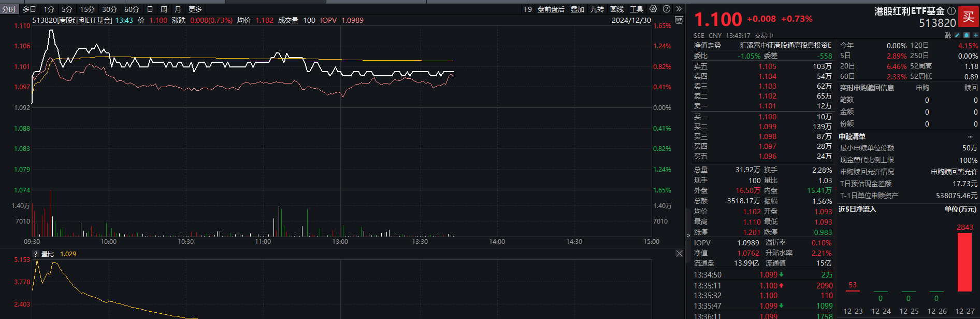Click 净值走势 link
Viewport: 980px width, 319px height.
click(708, 46)
